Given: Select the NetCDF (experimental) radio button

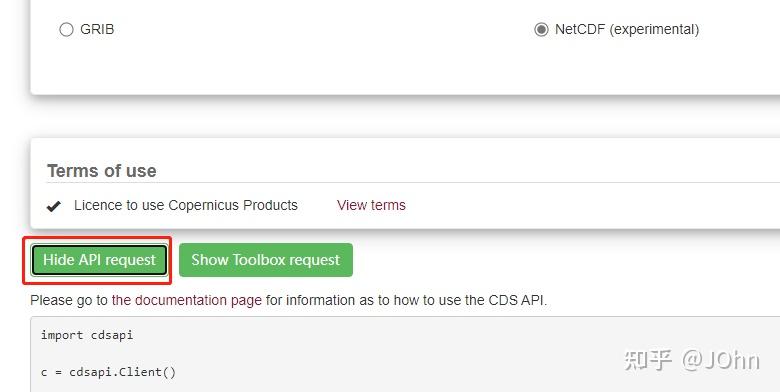Looking at the screenshot, I should pos(541,30).
